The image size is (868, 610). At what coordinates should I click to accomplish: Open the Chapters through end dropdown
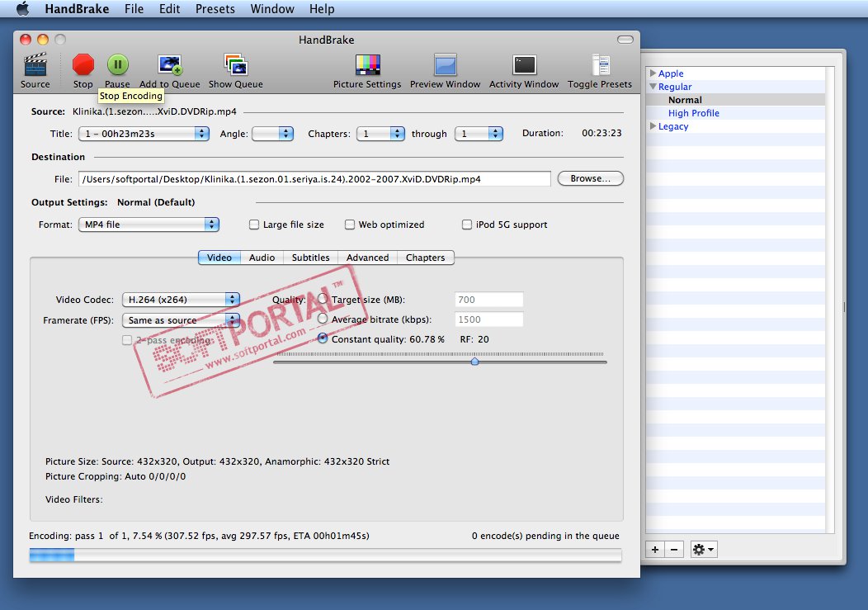pyautogui.click(x=479, y=134)
